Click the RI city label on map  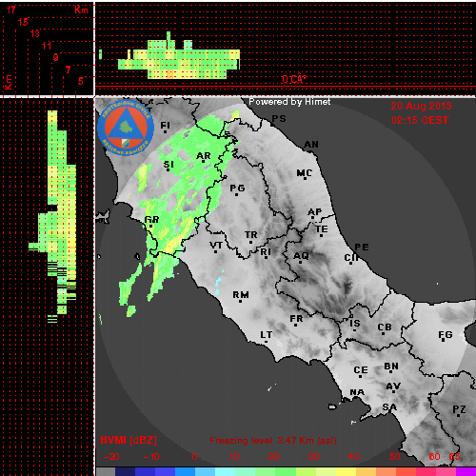click(x=266, y=252)
